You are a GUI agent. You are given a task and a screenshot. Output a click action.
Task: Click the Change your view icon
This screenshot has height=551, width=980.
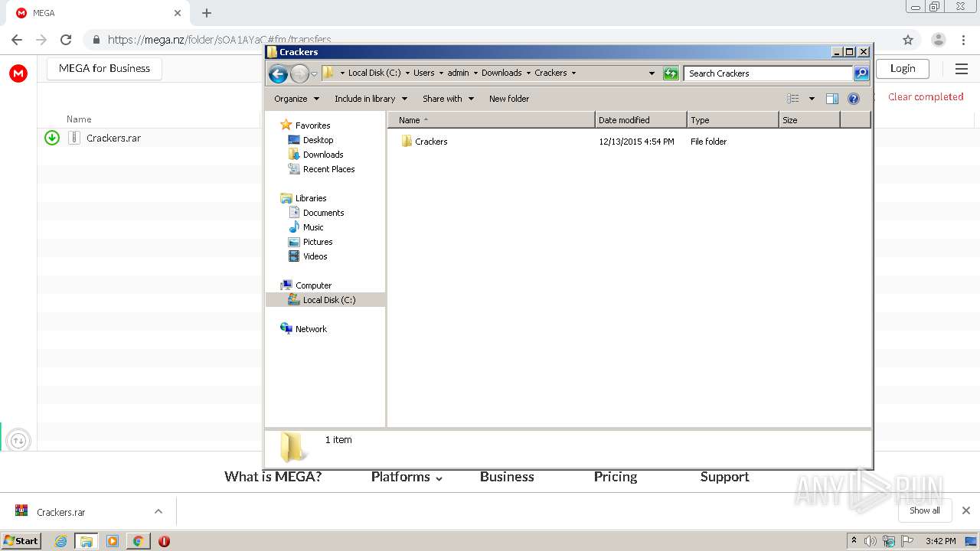793,99
